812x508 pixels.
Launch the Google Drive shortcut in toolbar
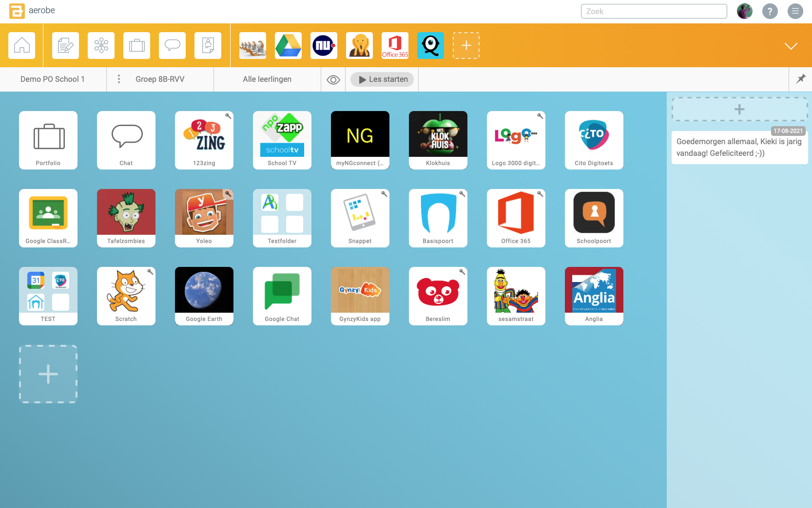(x=288, y=45)
